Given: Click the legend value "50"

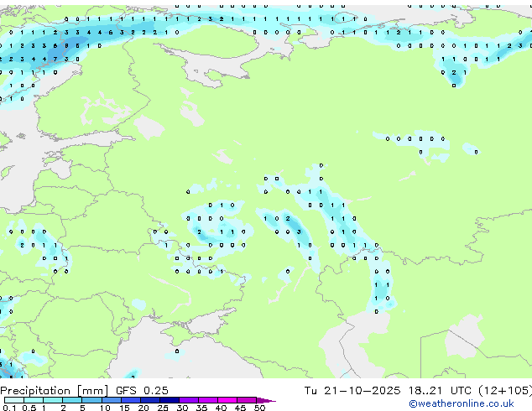Looking at the screenshot, I should click(259, 408).
